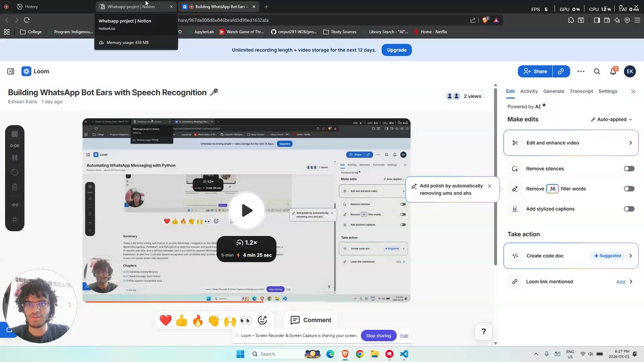Switch to the Transcript tab

pos(581,92)
